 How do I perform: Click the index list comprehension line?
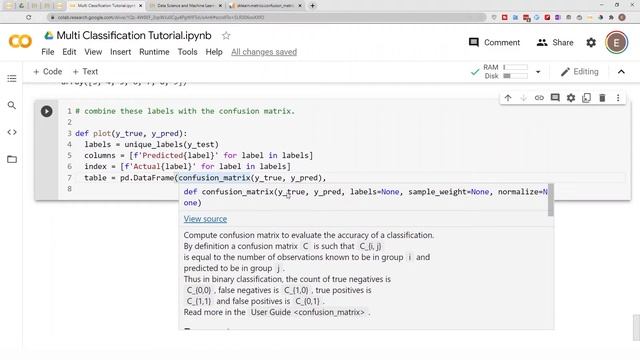pyautogui.click(x=187, y=167)
